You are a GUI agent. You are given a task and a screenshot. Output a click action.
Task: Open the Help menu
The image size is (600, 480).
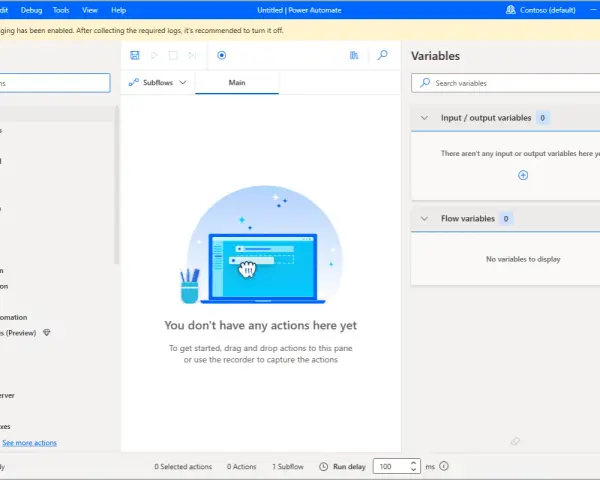(119, 10)
